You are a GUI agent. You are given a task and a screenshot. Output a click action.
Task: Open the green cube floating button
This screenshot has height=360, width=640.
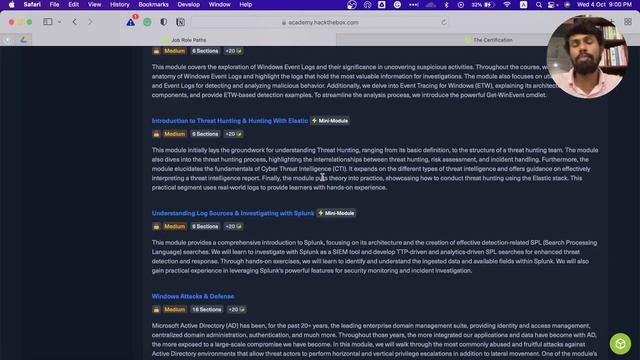pyautogui.click(x=620, y=344)
